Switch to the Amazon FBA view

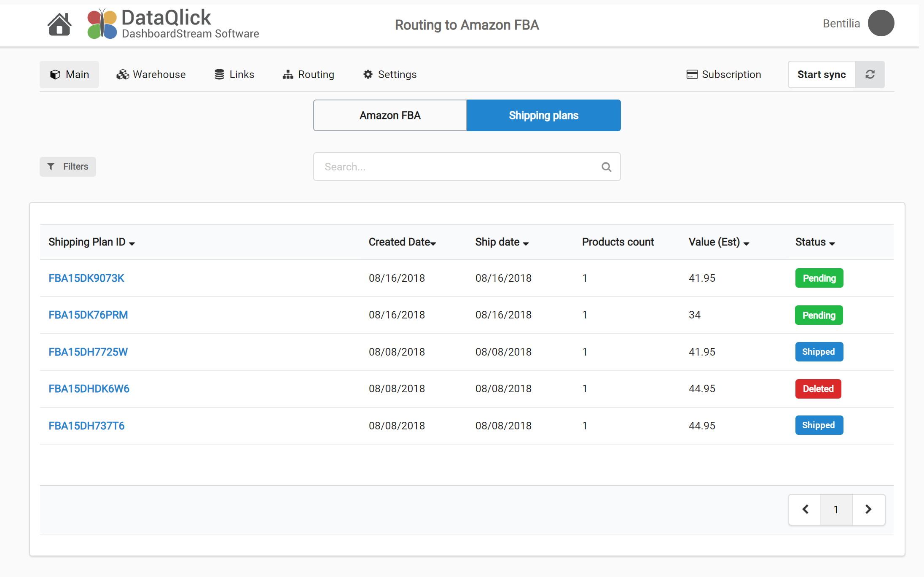(x=389, y=115)
